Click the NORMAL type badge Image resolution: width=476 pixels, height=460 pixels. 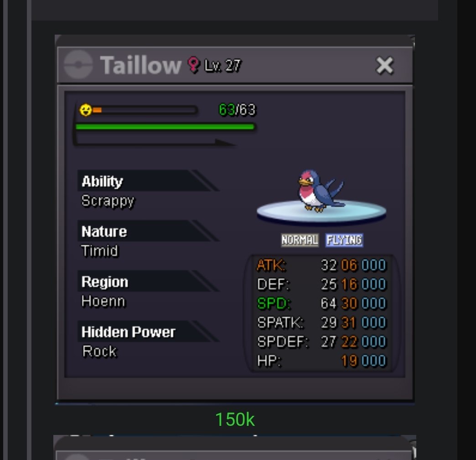(300, 240)
